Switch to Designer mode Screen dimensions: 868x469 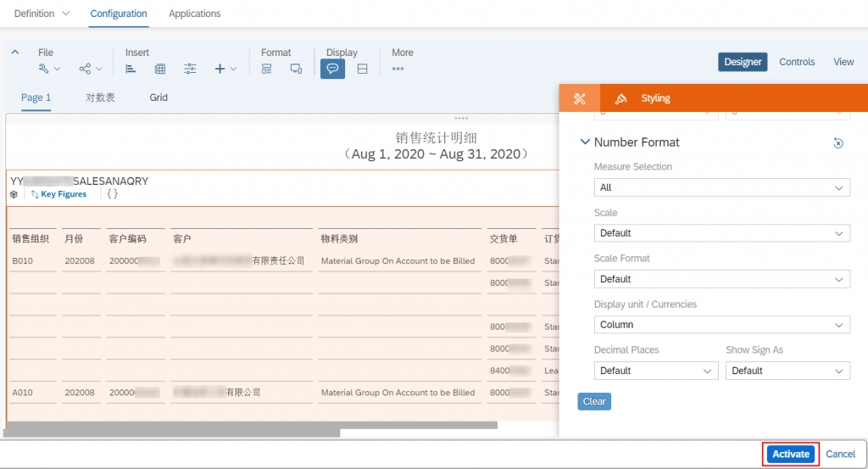click(x=743, y=62)
